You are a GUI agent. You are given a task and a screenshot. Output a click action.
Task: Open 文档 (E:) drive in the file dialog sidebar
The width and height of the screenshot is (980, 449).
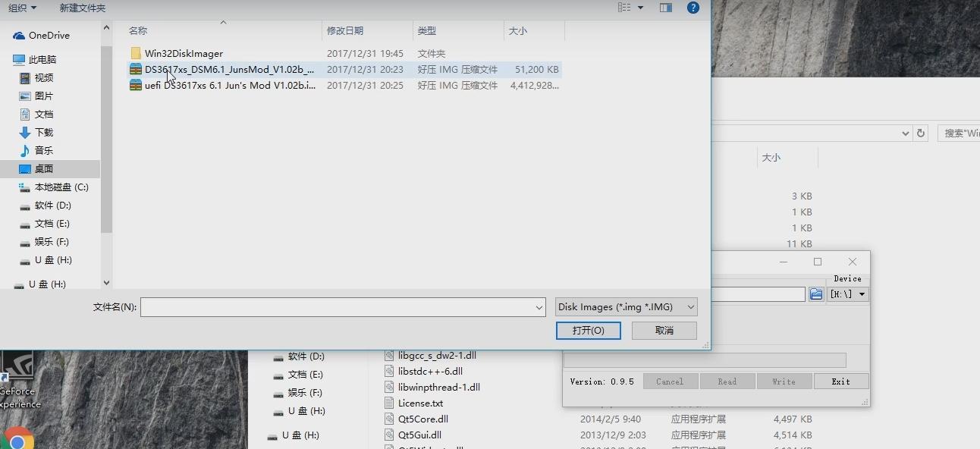(52, 223)
